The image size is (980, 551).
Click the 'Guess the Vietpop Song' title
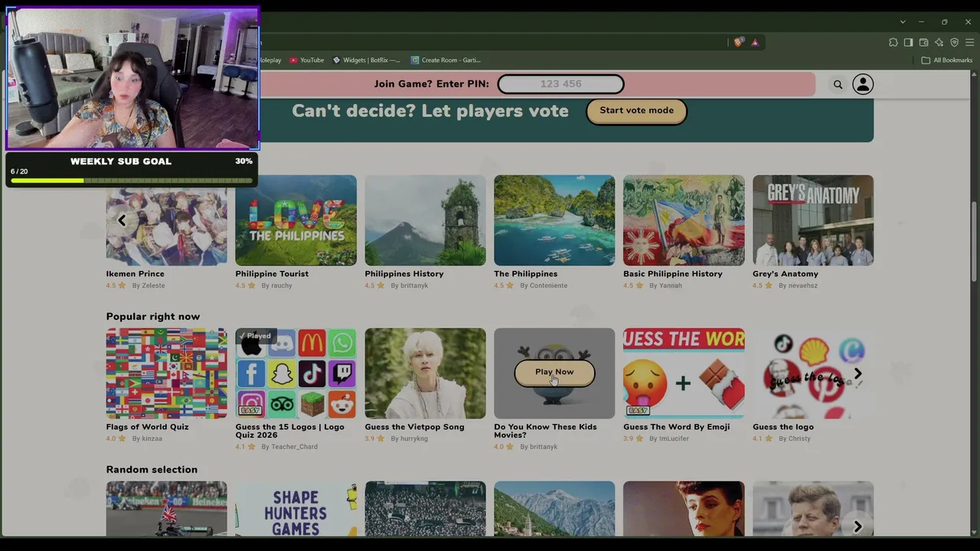coord(415,427)
